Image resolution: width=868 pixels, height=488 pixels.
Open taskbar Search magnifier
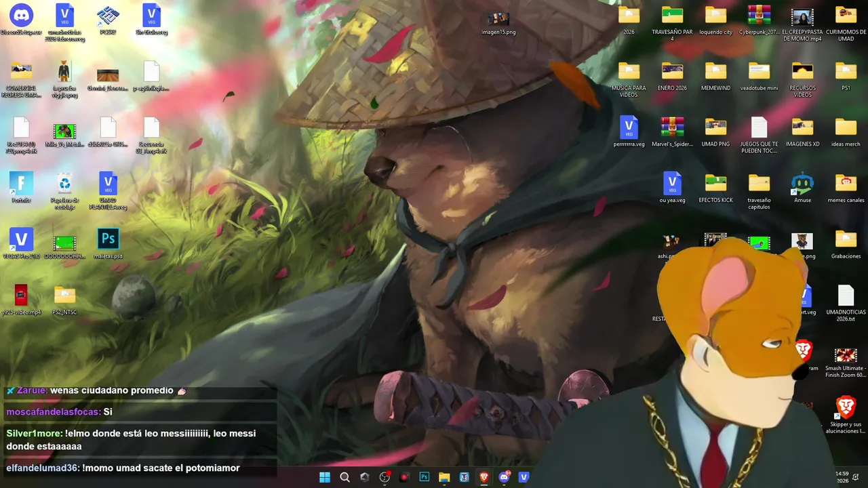tap(344, 477)
